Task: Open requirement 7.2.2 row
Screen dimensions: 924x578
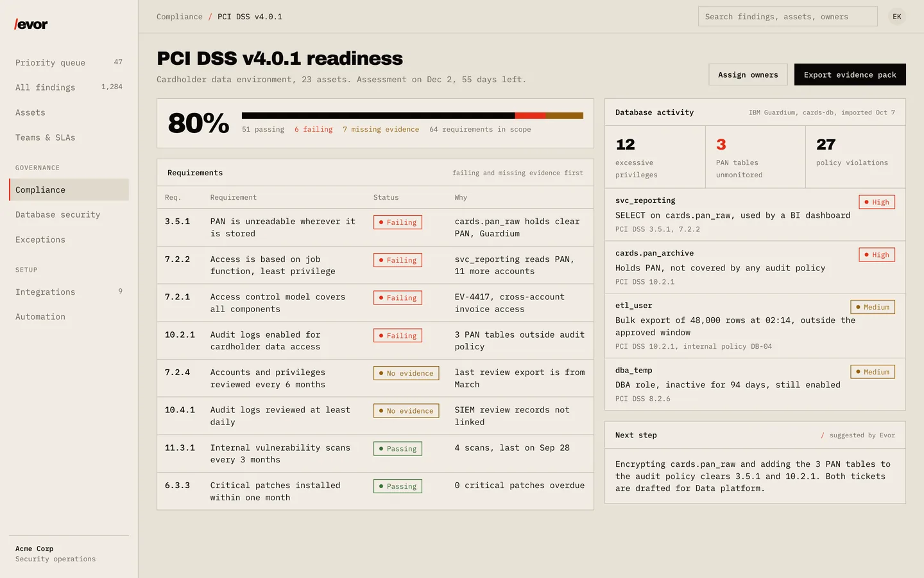Action: [375, 265]
